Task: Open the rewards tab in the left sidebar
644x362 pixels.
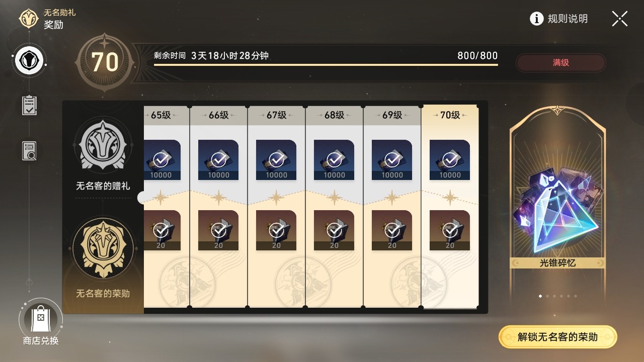Action: tap(29, 61)
